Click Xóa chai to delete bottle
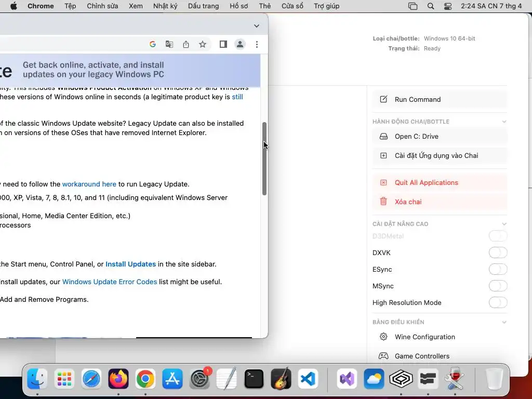This screenshot has height=399, width=532. [x=440, y=202]
